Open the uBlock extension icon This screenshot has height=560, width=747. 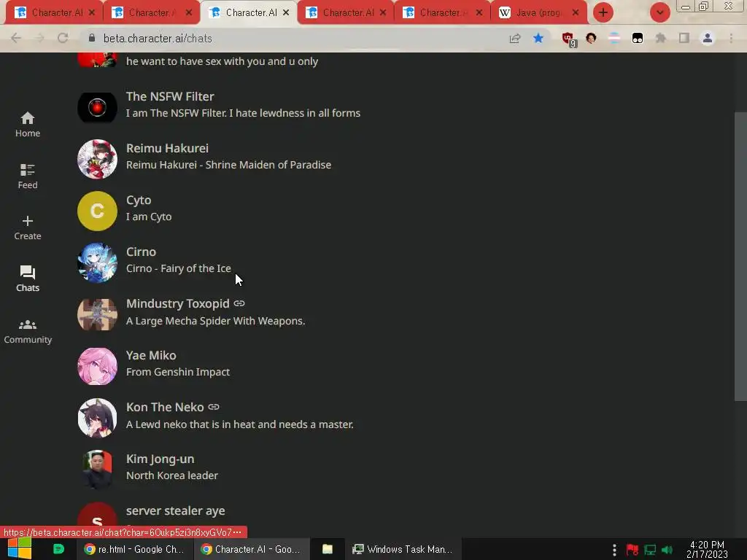(568, 39)
